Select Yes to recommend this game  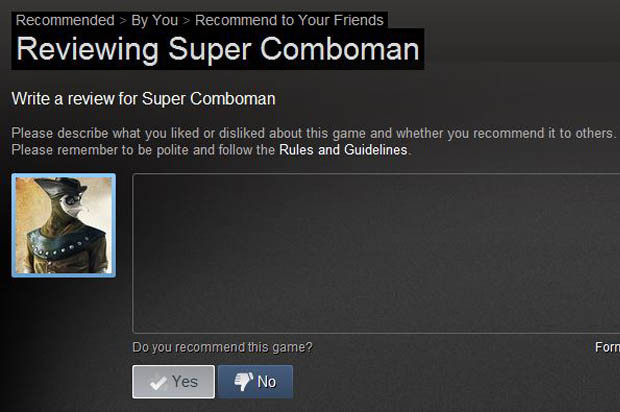point(174,382)
